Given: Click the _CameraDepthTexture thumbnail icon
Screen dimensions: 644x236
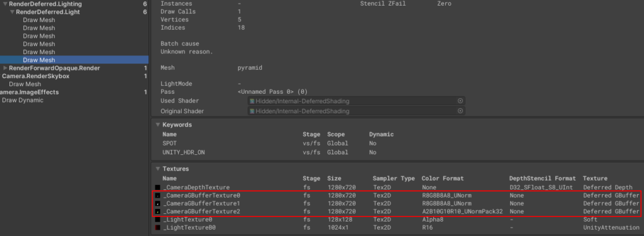Looking at the screenshot, I should 157,188.
